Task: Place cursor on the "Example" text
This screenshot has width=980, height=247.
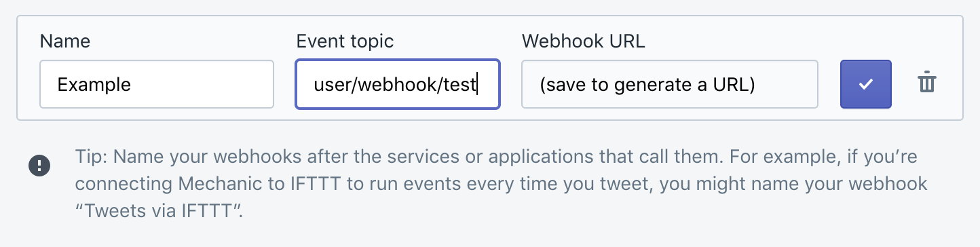Action: 94,85
